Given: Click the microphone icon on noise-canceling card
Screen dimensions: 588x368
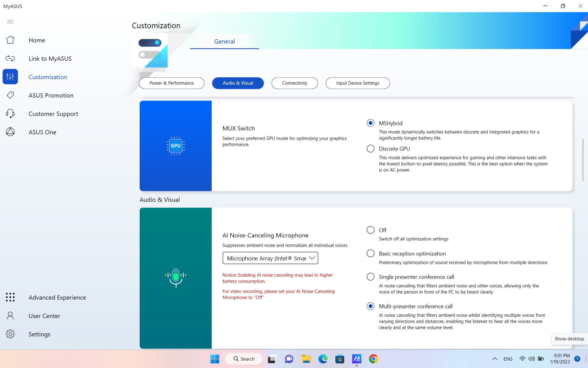Looking at the screenshot, I should coord(175,278).
